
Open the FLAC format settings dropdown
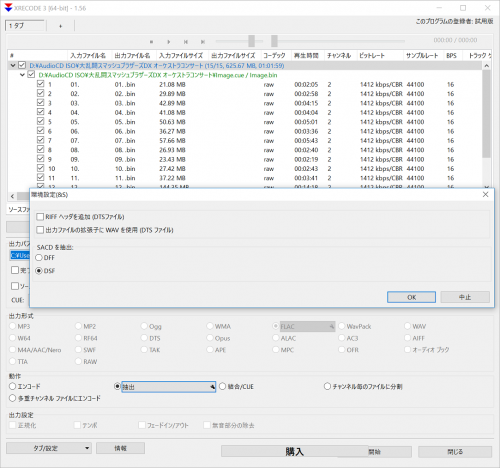[332, 326]
